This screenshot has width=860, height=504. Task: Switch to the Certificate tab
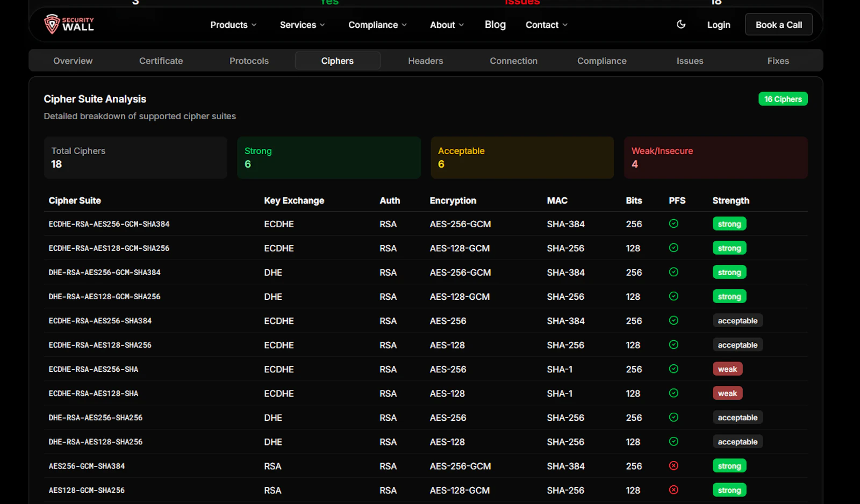pyautogui.click(x=161, y=61)
